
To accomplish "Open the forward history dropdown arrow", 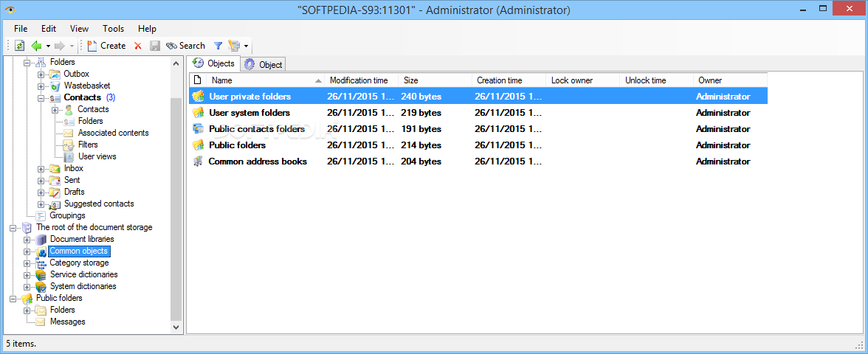I will coord(72,46).
